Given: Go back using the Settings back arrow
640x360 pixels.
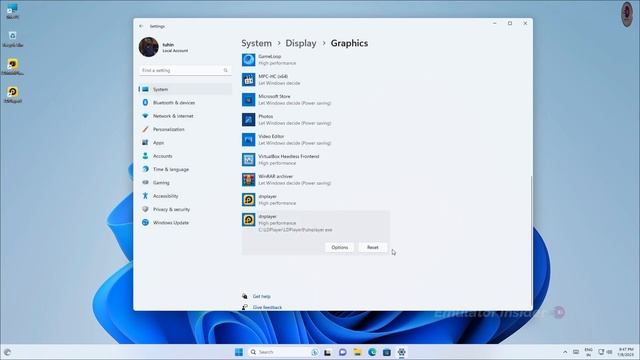Looking at the screenshot, I should click(x=141, y=26).
